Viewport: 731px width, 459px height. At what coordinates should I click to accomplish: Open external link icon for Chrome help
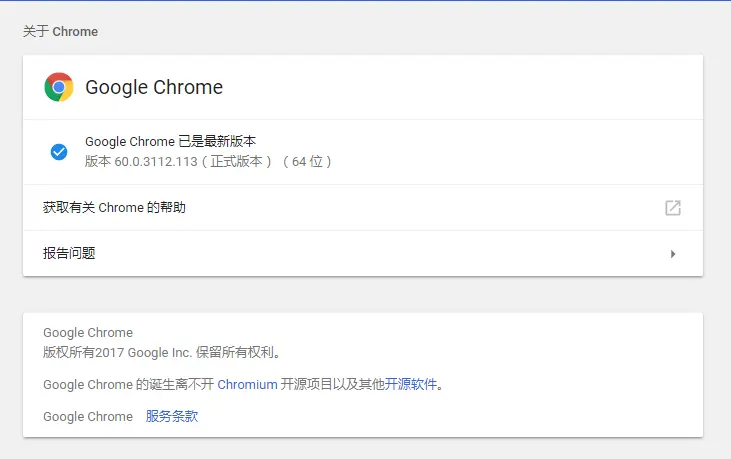(x=673, y=208)
